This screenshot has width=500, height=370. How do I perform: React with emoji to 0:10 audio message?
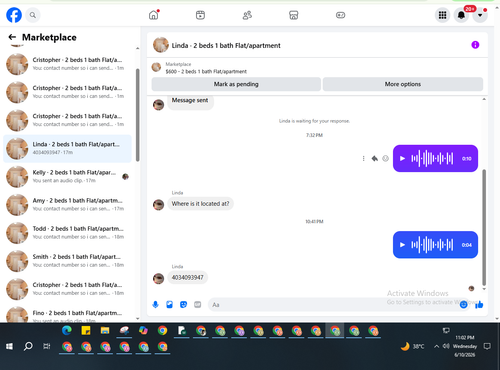click(x=385, y=158)
